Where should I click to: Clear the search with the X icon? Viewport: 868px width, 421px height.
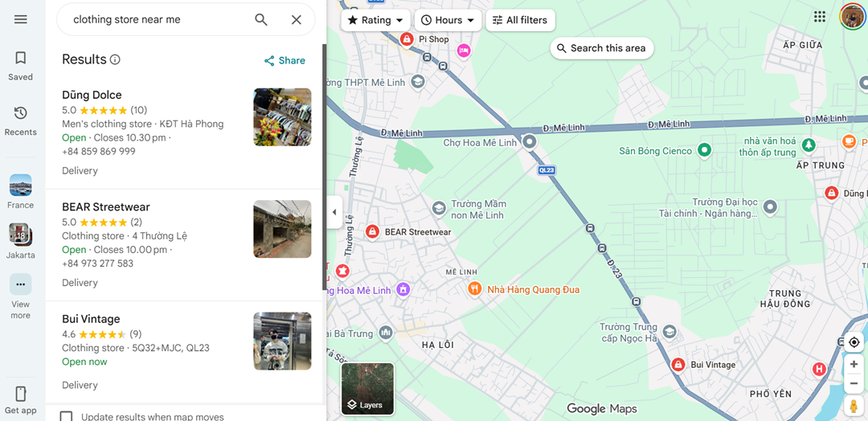pyautogui.click(x=296, y=20)
